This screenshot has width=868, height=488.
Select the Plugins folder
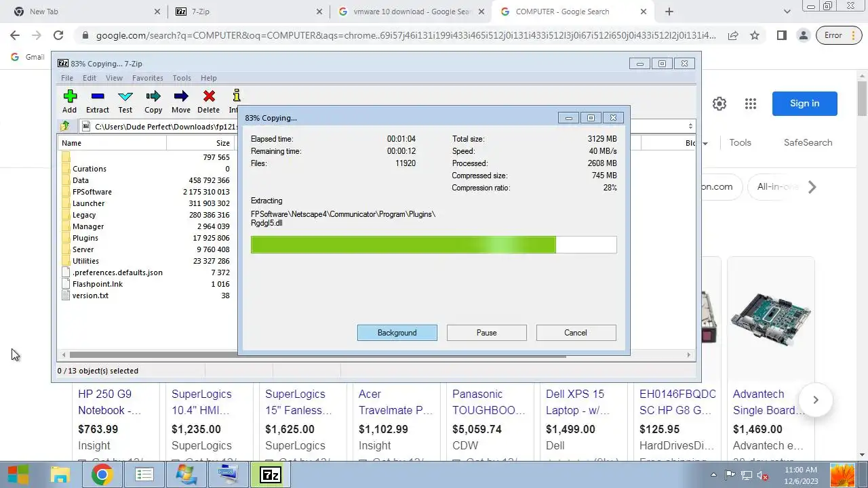click(x=85, y=238)
